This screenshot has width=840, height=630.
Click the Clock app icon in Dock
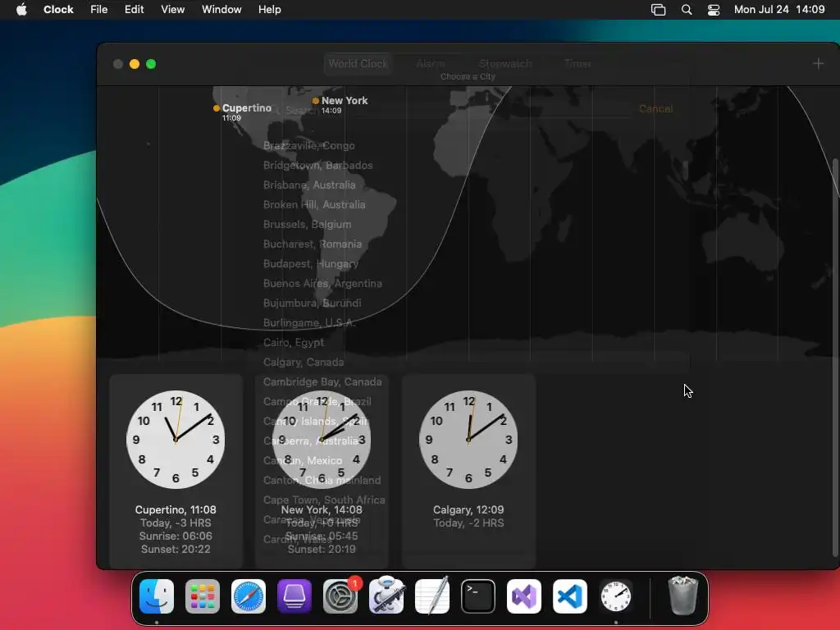point(616,596)
